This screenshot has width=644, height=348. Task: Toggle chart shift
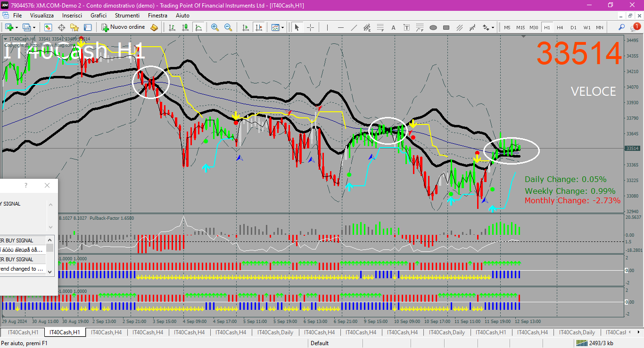tap(258, 27)
